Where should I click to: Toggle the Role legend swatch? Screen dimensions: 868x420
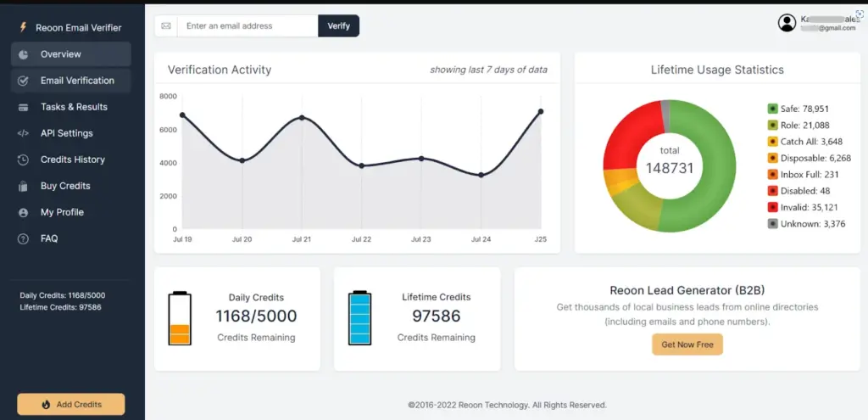773,126
